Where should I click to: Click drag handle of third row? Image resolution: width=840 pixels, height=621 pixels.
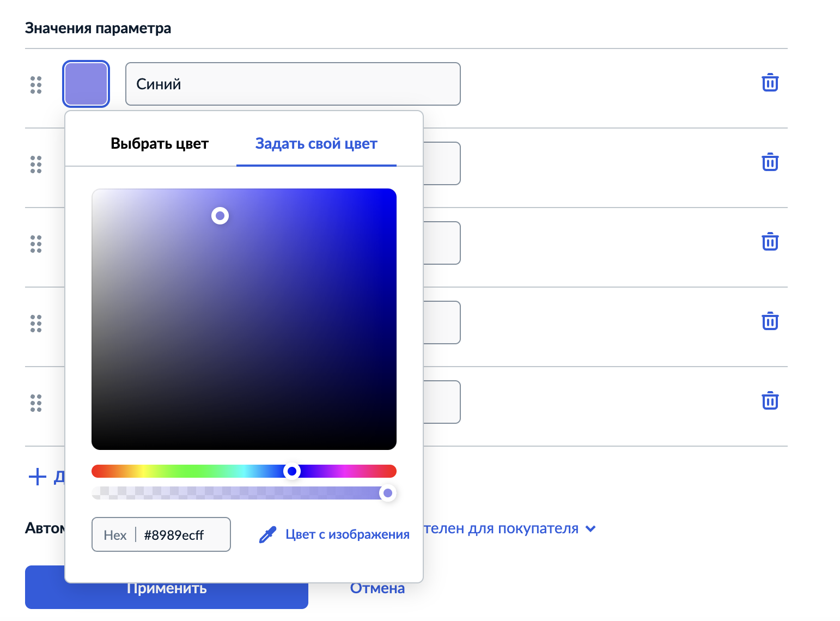pyautogui.click(x=36, y=244)
